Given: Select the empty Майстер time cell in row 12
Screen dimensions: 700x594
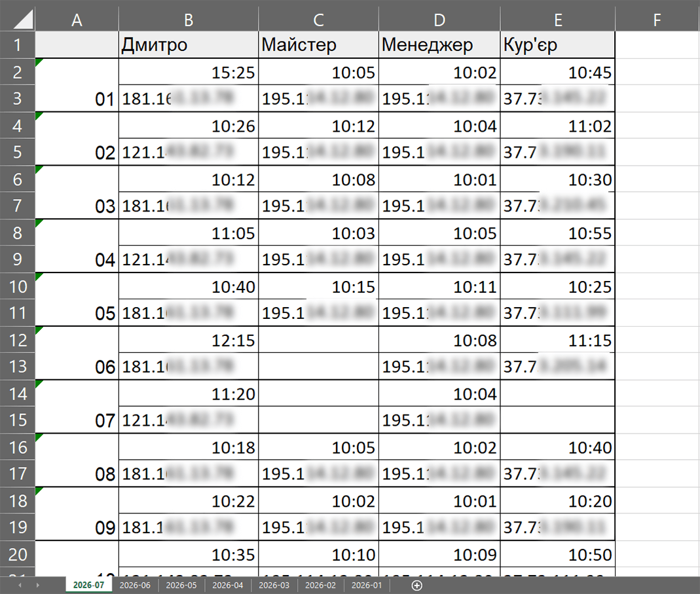Looking at the screenshot, I should click(318, 340).
